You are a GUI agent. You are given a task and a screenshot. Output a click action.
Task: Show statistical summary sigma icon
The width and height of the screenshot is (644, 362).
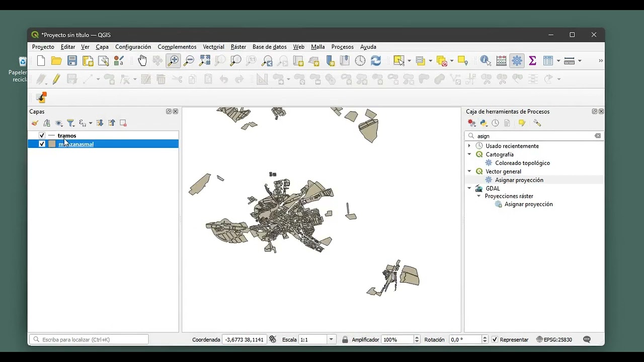click(532, 61)
